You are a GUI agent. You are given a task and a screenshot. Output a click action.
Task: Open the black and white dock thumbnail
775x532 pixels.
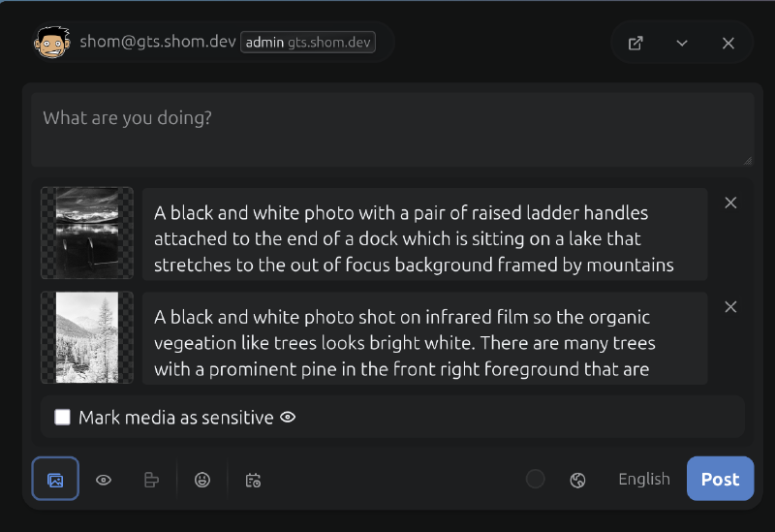click(x=87, y=234)
